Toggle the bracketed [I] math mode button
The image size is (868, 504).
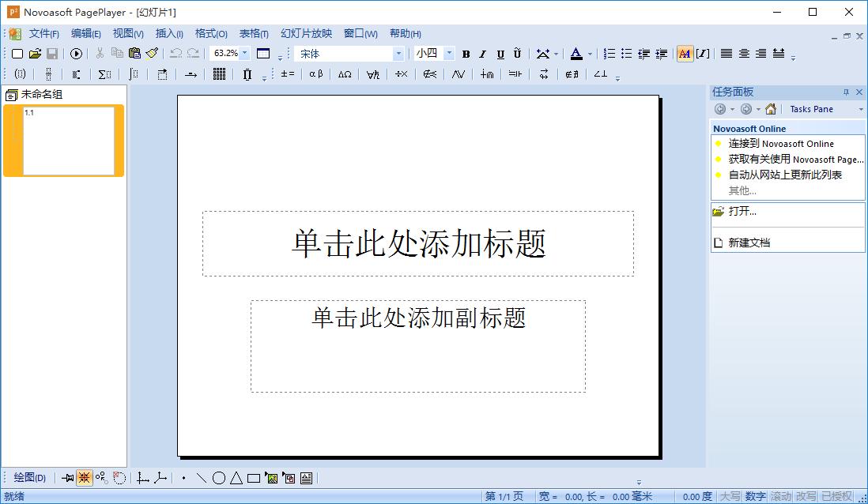pyautogui.click(x=703, y=54)
